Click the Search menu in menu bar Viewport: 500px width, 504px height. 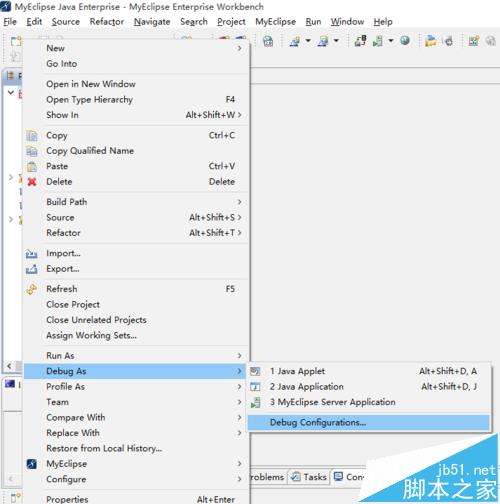pyautogui.click(x=194, y=22)
